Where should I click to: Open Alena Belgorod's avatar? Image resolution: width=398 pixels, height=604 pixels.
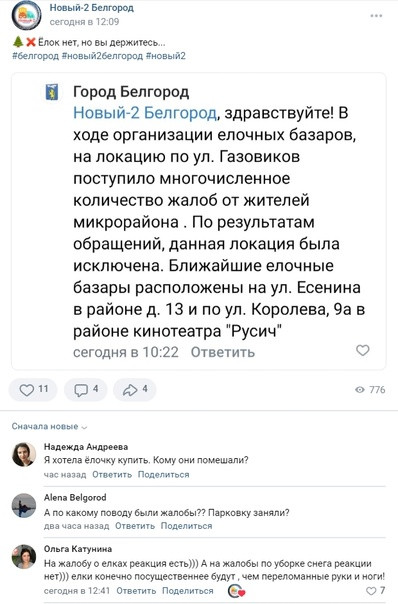pos(24,505)
